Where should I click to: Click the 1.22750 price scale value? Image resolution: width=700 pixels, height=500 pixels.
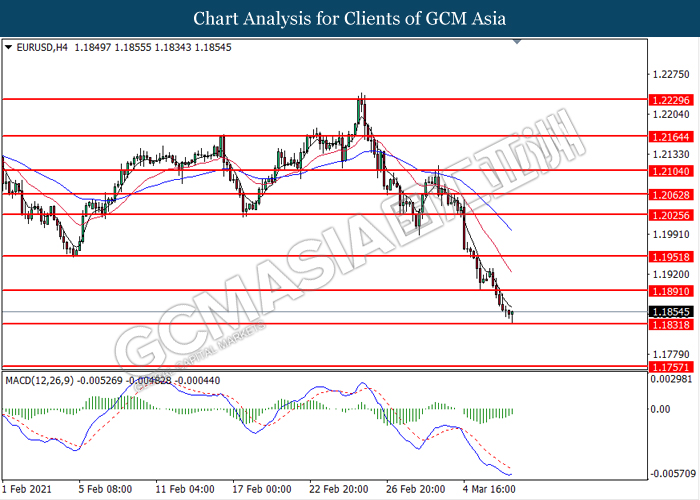pyautogui.click(x=671, y=75)
